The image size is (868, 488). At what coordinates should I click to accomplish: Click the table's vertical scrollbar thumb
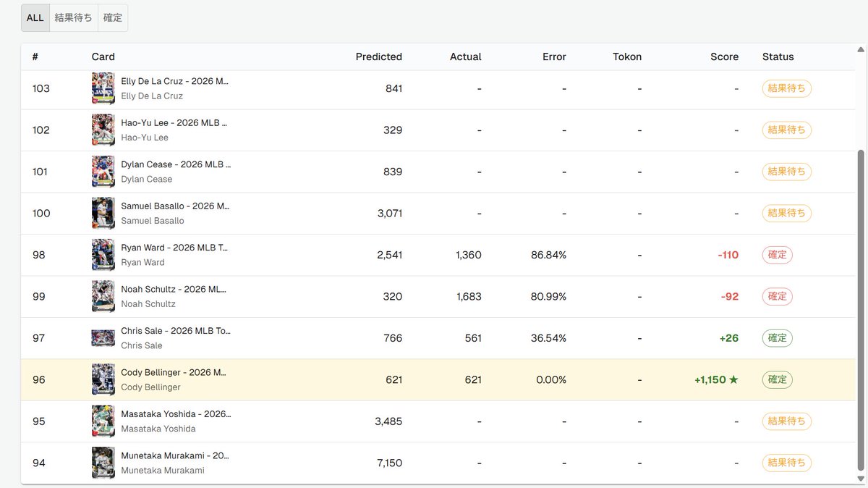861,311
